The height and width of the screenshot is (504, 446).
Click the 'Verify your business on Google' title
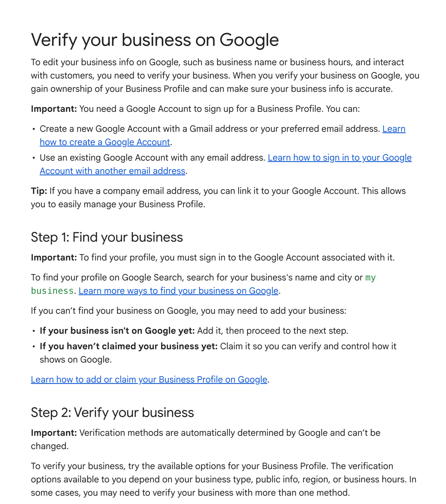[155, 40]
